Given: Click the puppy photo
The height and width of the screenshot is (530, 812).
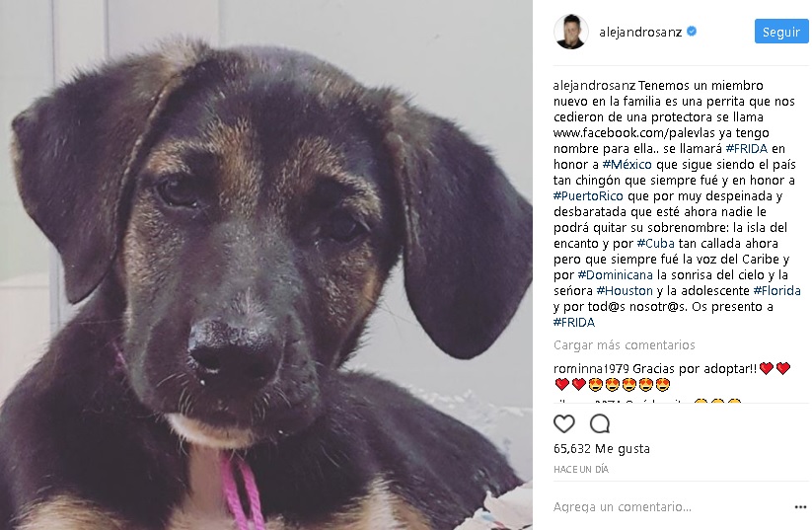Looking at the screenshot, I should click(x=266, y=265).
